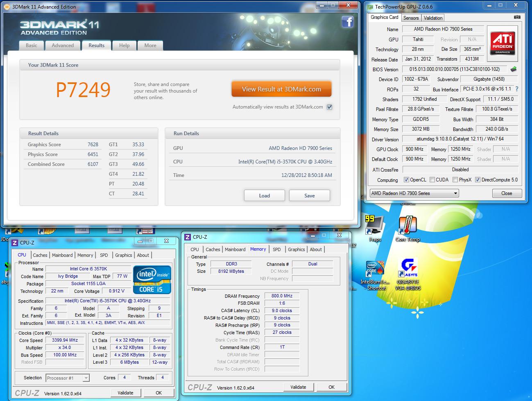Click the 3DMark 11 title bar icon

7,7
